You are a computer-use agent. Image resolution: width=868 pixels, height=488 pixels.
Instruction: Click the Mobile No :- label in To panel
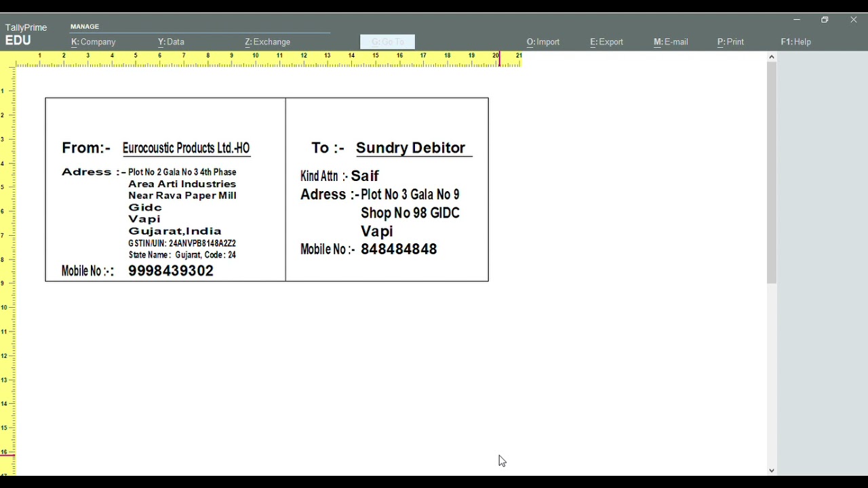(x=328, y=249)
